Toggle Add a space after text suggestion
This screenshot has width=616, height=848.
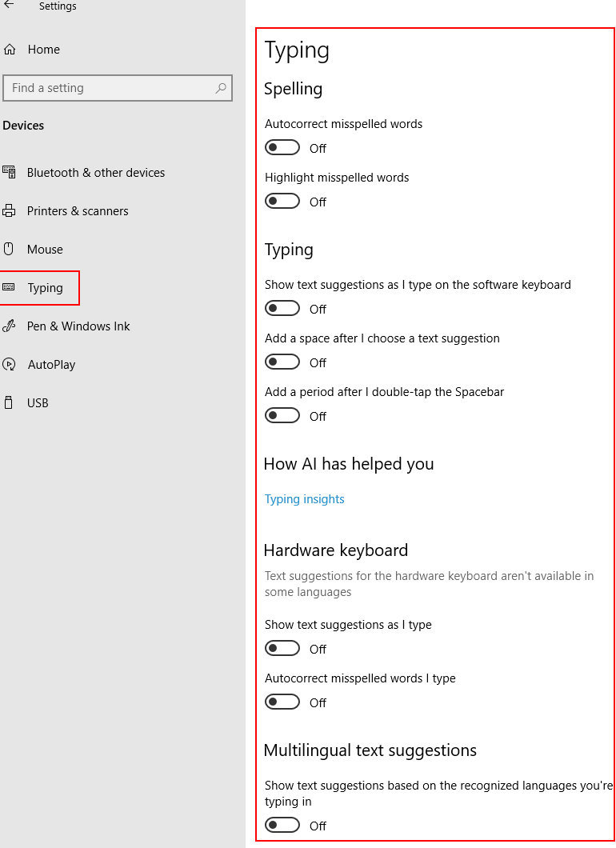click(x=282, y=362)
